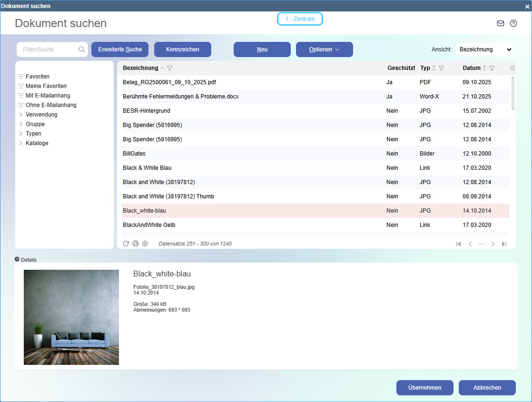
Task: Click the Black_white-blau preview thumbnail
Action: 71,317
